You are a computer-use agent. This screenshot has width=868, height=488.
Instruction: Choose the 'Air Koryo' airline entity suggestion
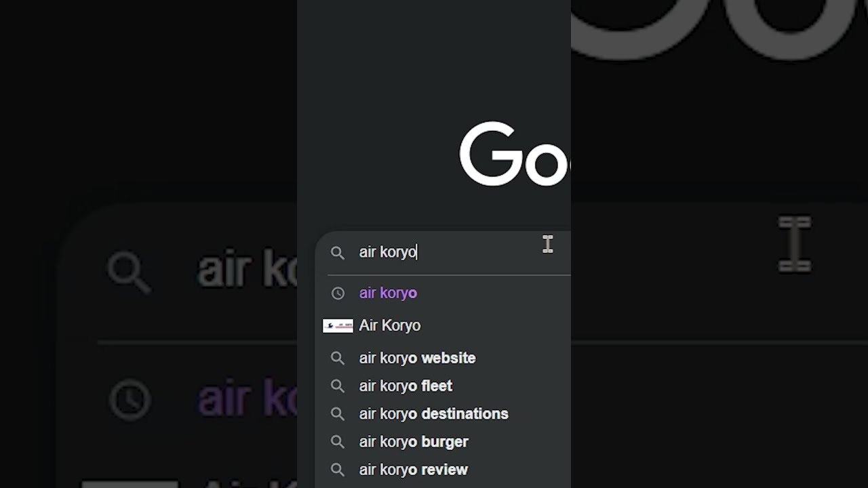tap(390, 325)
